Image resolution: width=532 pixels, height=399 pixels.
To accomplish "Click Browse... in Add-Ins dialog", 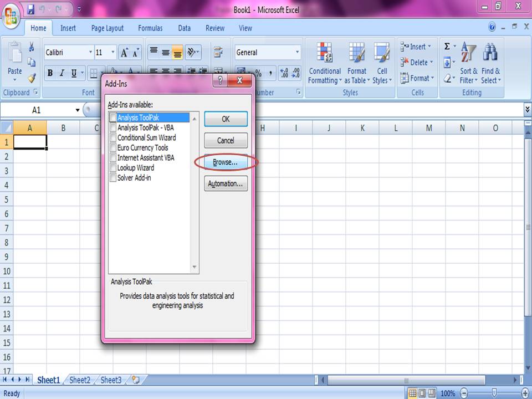I will coord(226,162).
